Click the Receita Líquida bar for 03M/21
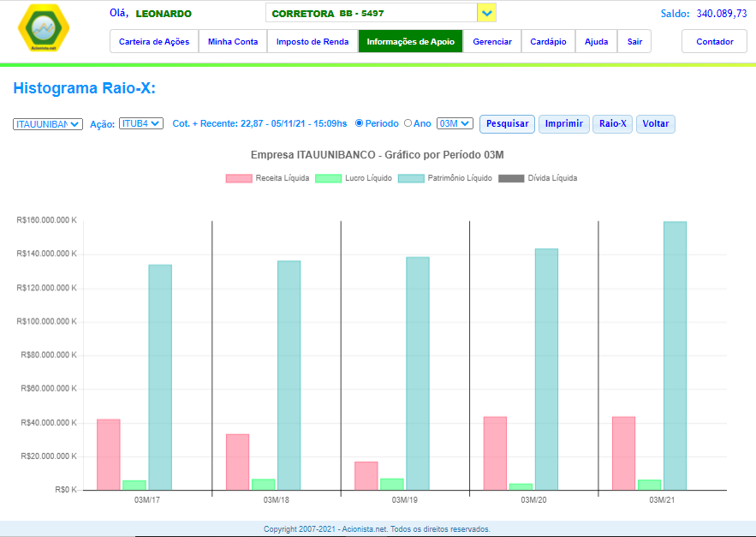This screenshot has height=537, width=756. click(624, 454)
